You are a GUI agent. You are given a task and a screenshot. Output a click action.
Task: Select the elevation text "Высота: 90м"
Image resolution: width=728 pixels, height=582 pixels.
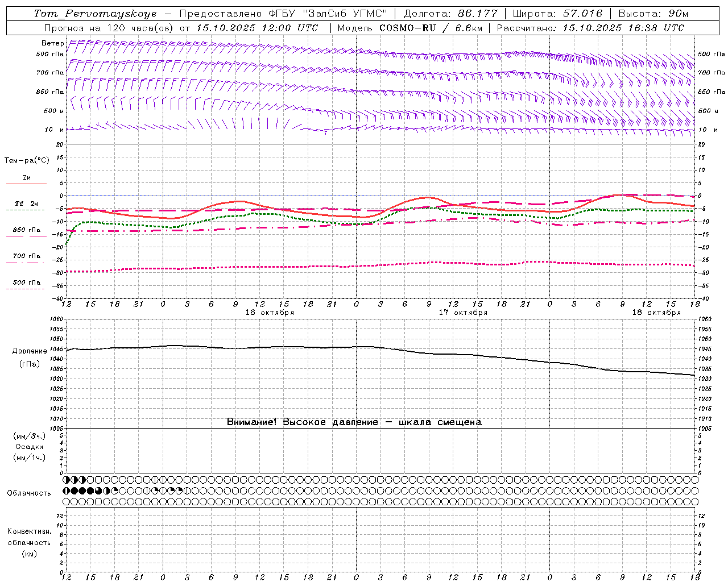click(x=653, y=14)
